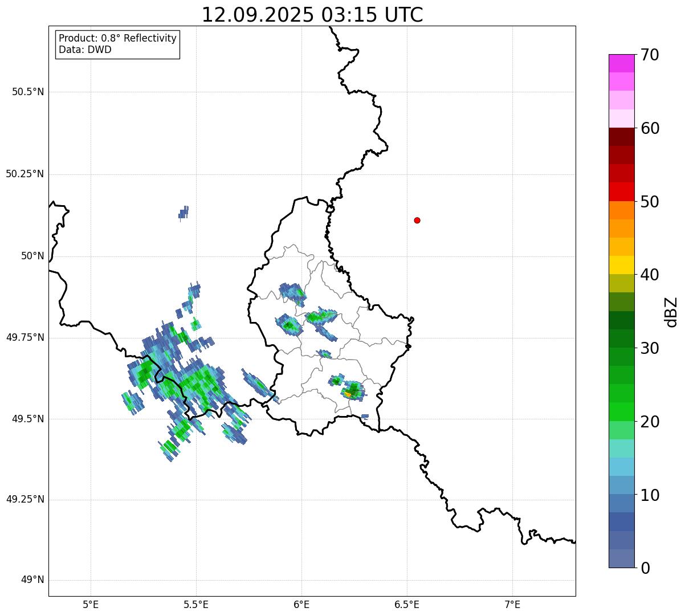Click the 5.5°E longitude label
The image size is (685, 616).
pos(196,605)
